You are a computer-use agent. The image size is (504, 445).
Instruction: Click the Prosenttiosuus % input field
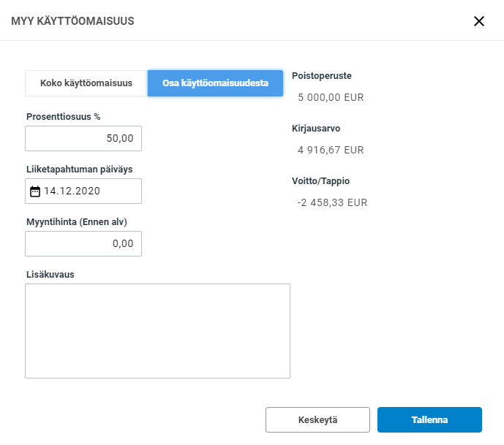[83, 139]
